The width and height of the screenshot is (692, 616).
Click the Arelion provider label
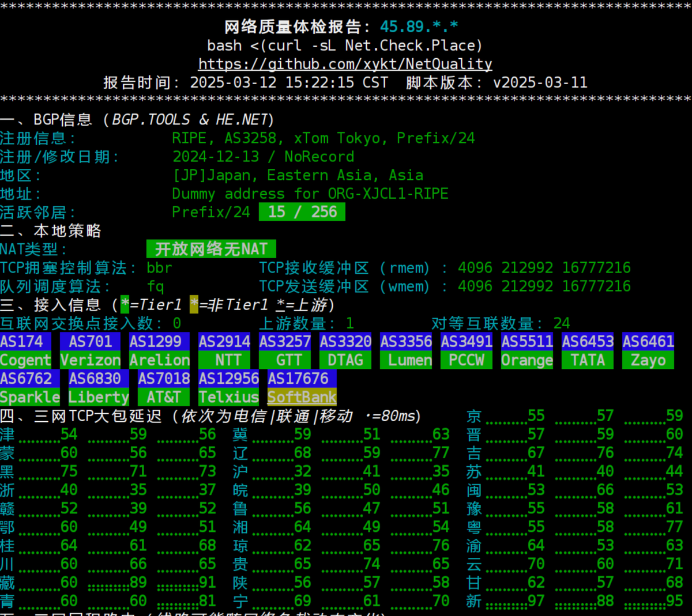tap(160, 360)
